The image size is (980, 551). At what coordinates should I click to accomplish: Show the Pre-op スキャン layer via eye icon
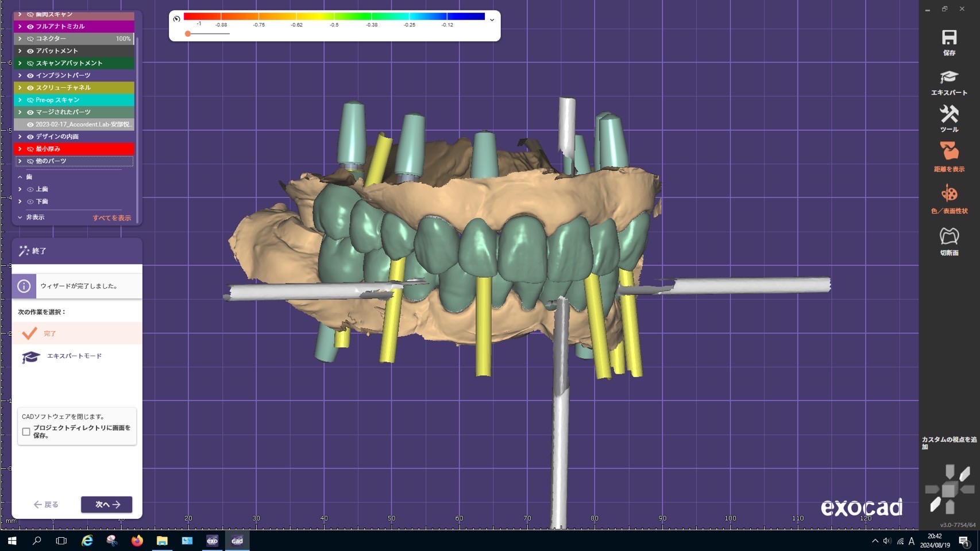[x=30, y=100]
